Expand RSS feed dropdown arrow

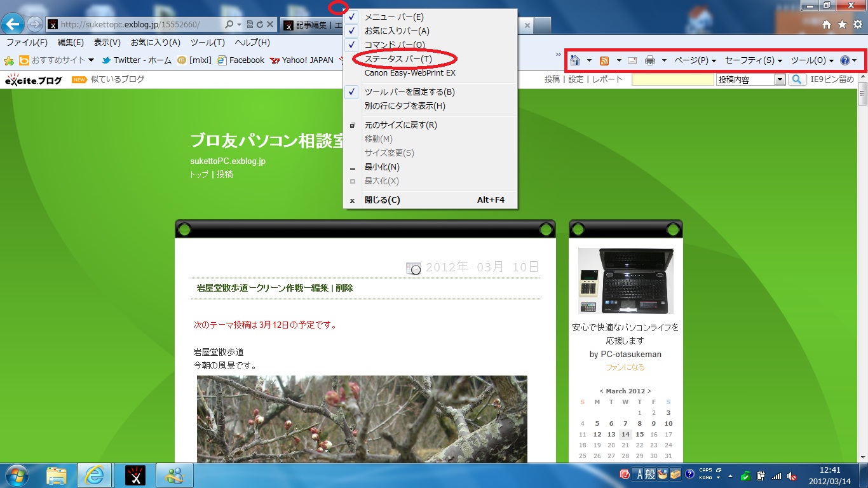click(x=618, y=60)
